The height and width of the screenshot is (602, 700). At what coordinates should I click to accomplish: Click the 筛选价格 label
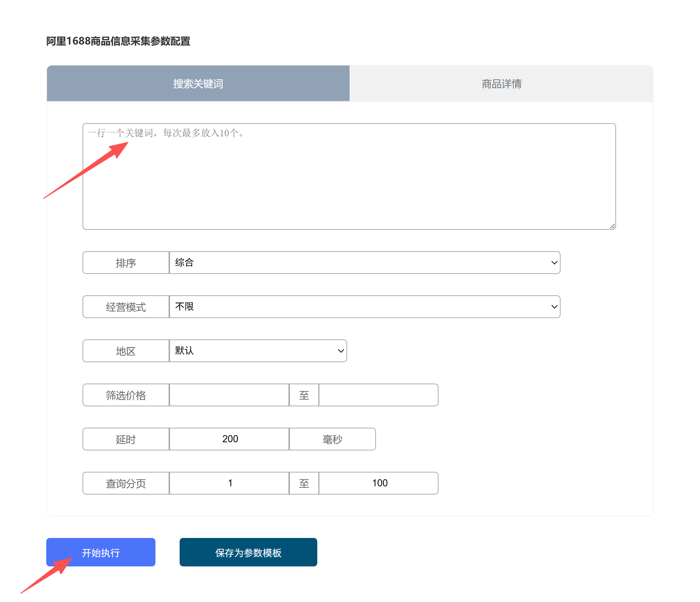[126, 395]
